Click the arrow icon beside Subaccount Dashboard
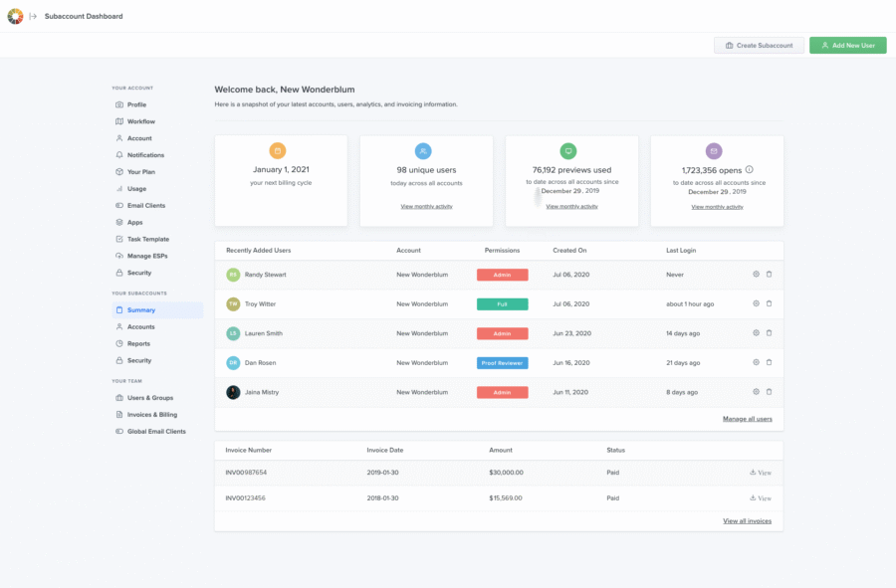The image size is (896, 588). (x=33, y=16)
